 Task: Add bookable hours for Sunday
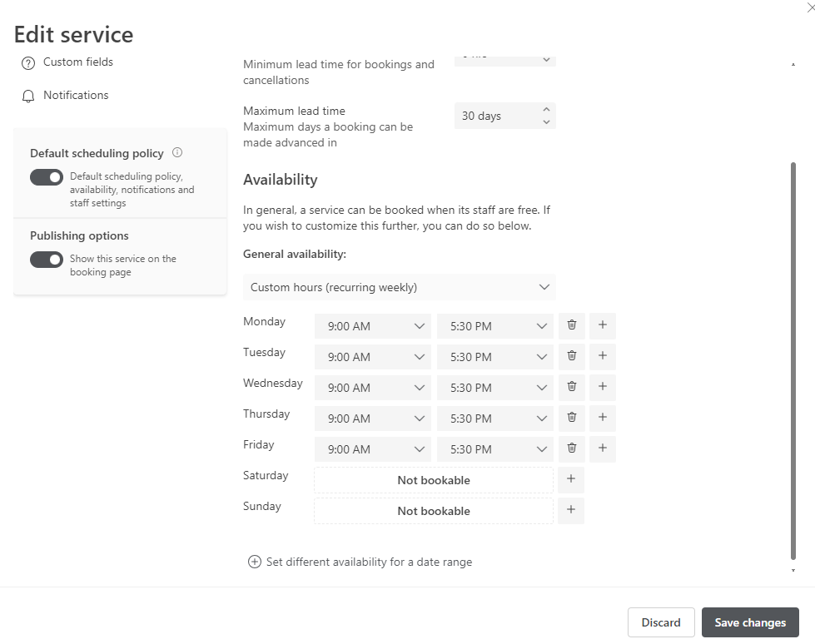[570, 511]
